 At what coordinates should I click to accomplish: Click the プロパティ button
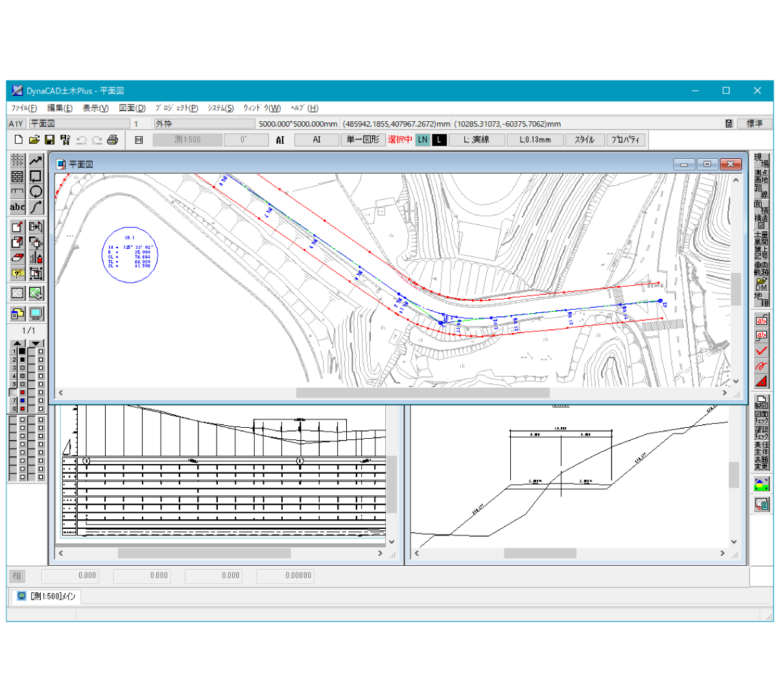(x=626, y=139)
